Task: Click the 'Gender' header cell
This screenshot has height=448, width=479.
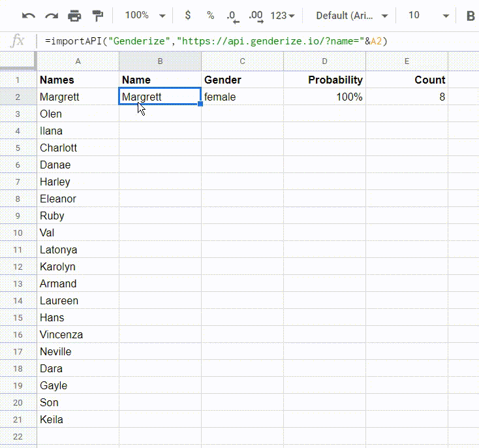Action: pos(242,80)
